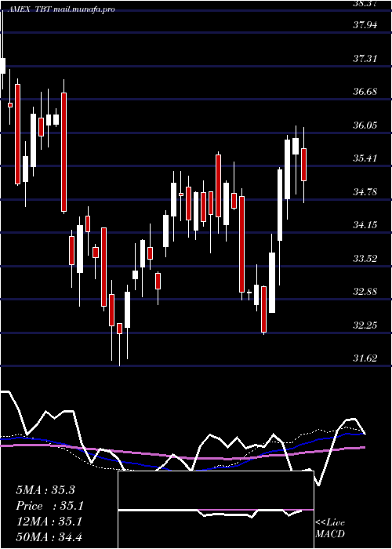This screenshot has width=392, height=549.
Task: Click inside the Live MACD inset chart
Action: coord(216,510)
